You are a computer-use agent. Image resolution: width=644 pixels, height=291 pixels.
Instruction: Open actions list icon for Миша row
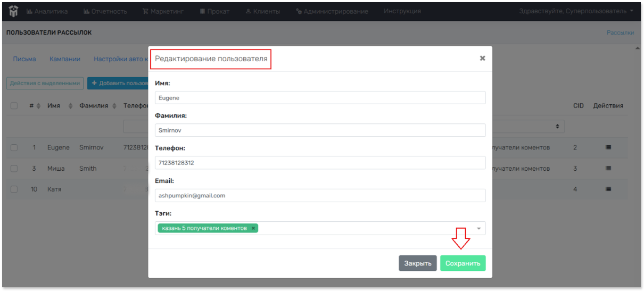[608, 169]
